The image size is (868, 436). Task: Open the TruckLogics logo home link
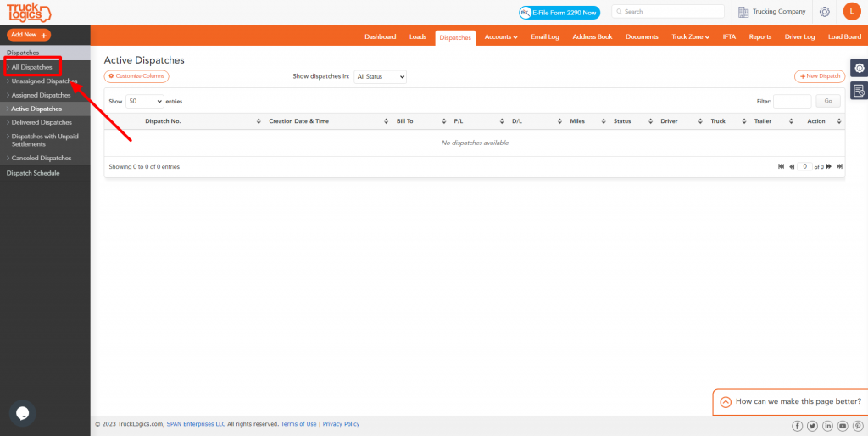click(28, 12)
